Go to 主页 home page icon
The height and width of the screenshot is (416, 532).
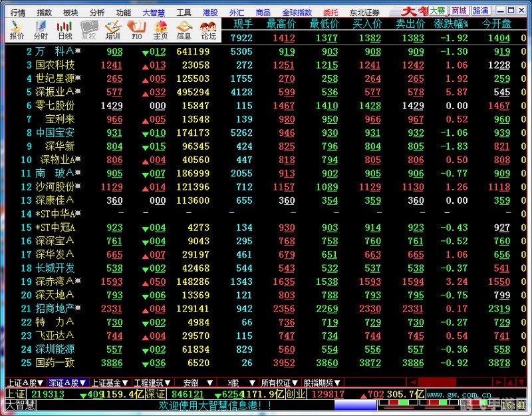pos(160,30)
